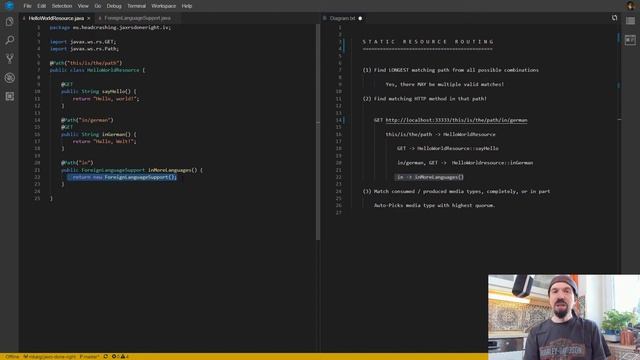The height and width of the screenshot is (360, 640).
Task: Click the import javax.ws.rs.Path line
Action: (84, 49)
